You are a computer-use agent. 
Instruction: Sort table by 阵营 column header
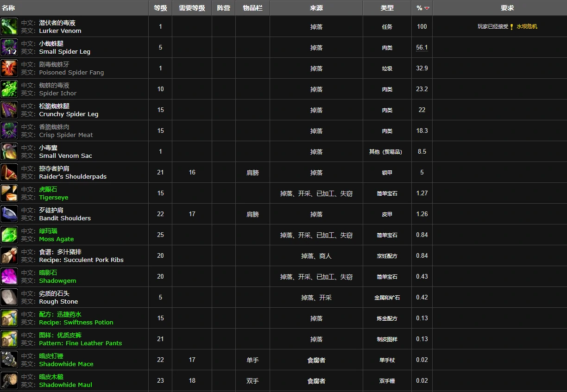223,8
